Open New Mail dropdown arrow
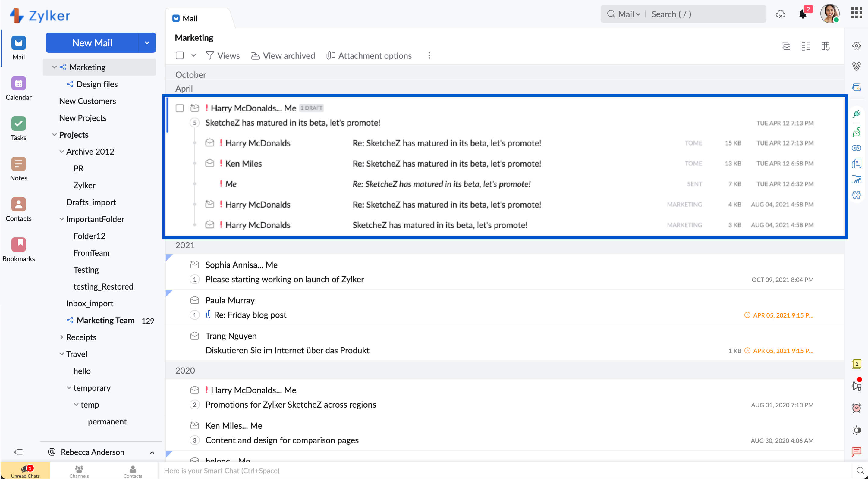 147,43
